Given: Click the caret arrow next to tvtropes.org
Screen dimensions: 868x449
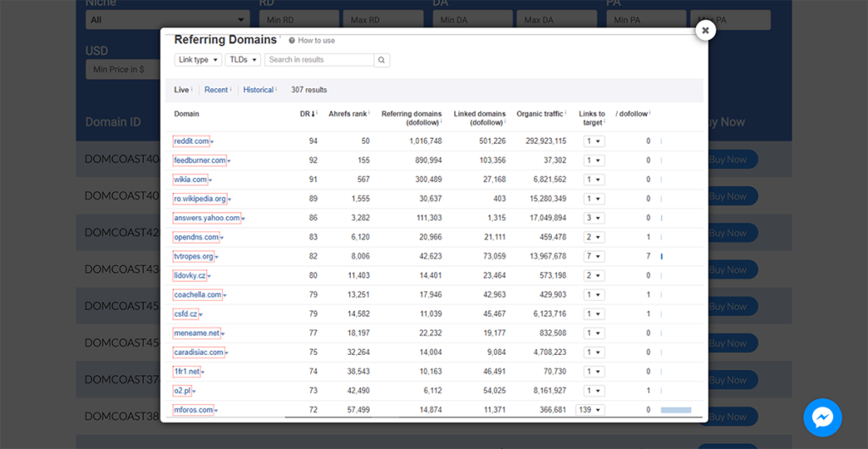Looking at the screenshot, I should click(x=217, y=258).
